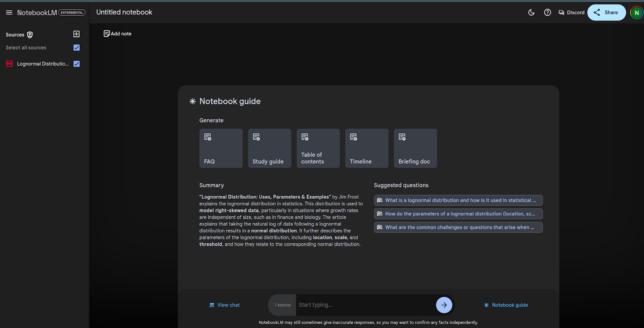Click the Notebook guide asterisk icon
The height and width of the screenshot is (328, 644).
[x=193, y=101]
